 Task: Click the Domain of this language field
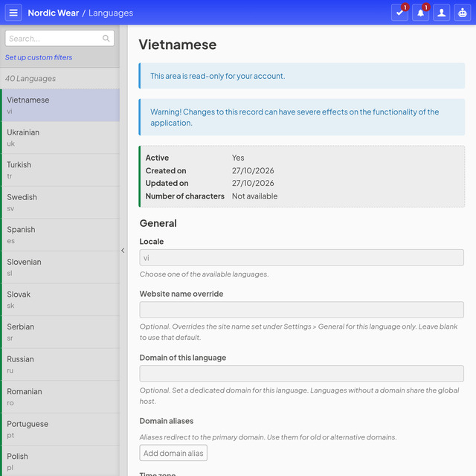[x=301, y=373]
